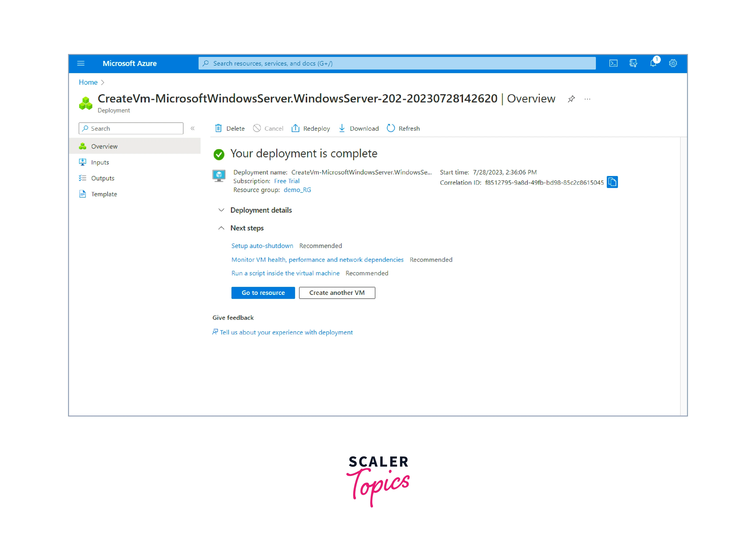Open the Directories and subscriptions filter icon
The image size is (756, 550).
(x=633, y=63)
